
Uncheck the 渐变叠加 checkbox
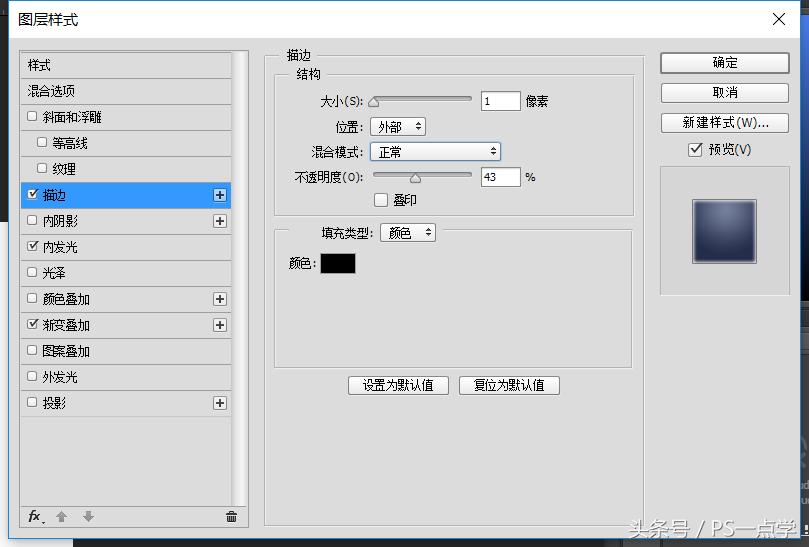[33, 324]
